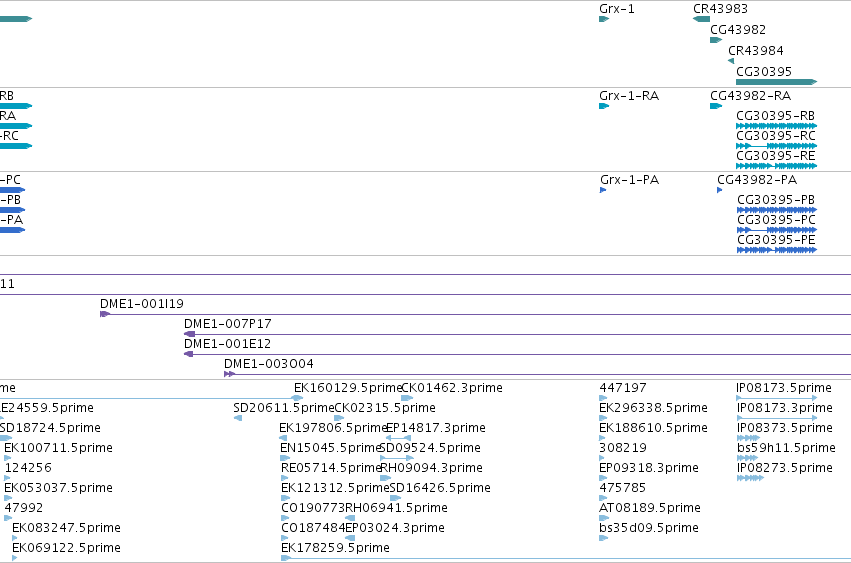Click the DME1-001I19 clone arrow

point(105,314)
